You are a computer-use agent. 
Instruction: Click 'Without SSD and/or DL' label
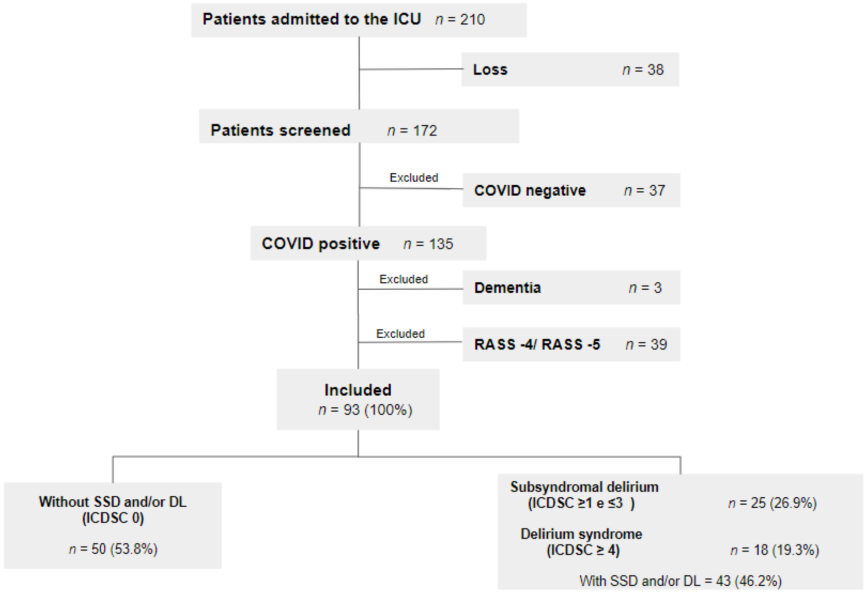click(x=113, y=502)
